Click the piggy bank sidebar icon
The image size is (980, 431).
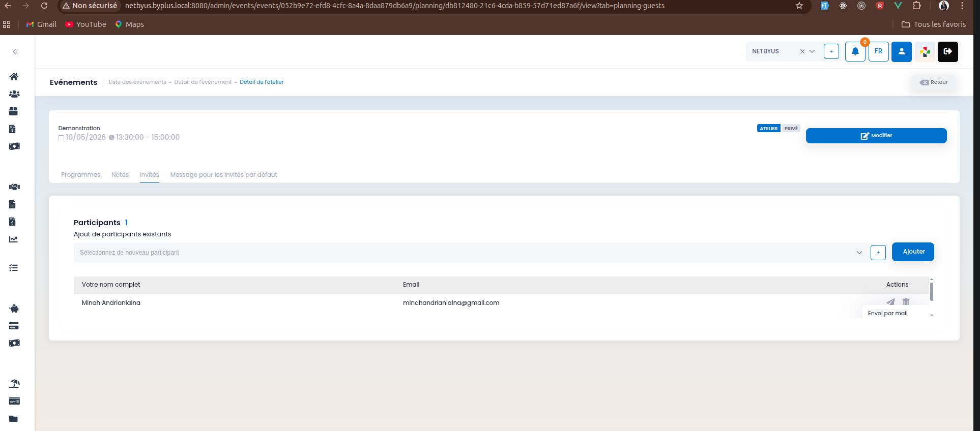(x=14, y=309)
